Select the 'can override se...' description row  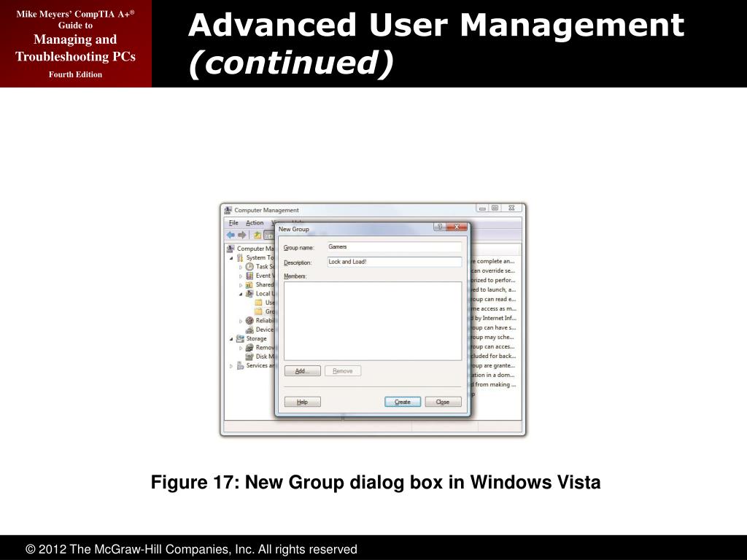tap(493, 271)
